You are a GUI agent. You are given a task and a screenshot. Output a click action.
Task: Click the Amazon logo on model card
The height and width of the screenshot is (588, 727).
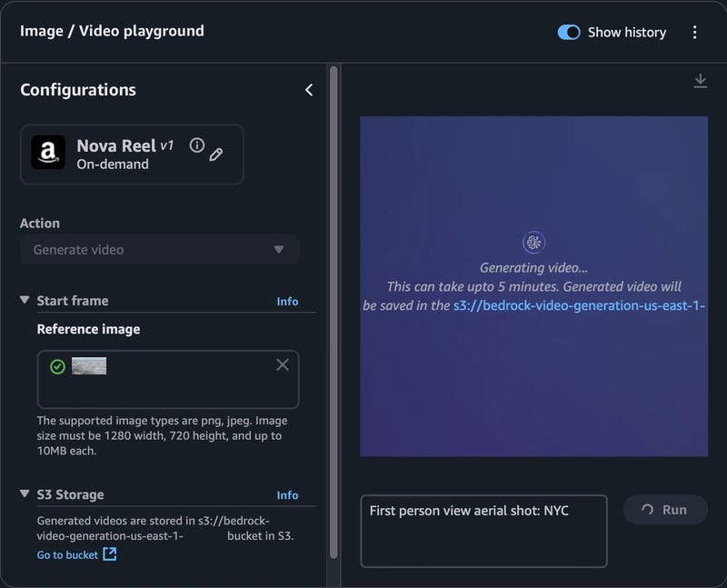[48, 152]
